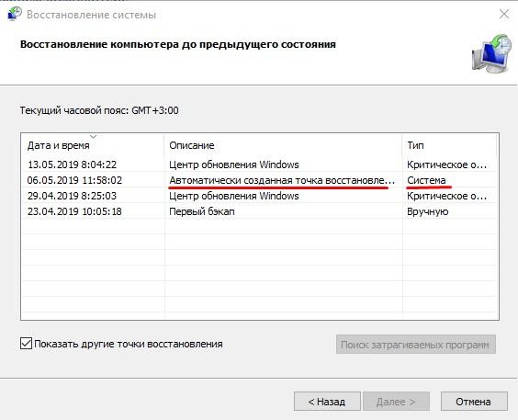Image resolution: width=518 pixels, height=420 pixels.
Task: Select restore point dated 29.04.2019 8:25:03
Action: coord(260,196)
